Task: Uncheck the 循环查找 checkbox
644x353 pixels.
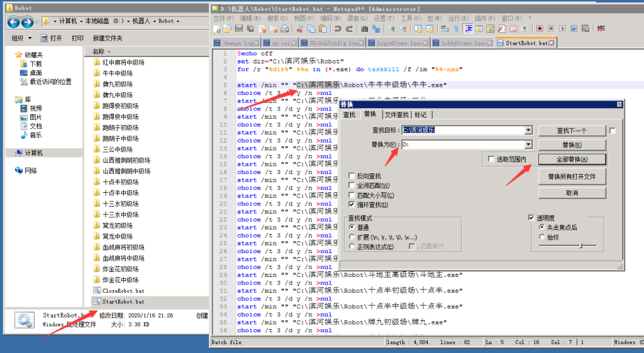Action: 352,205
